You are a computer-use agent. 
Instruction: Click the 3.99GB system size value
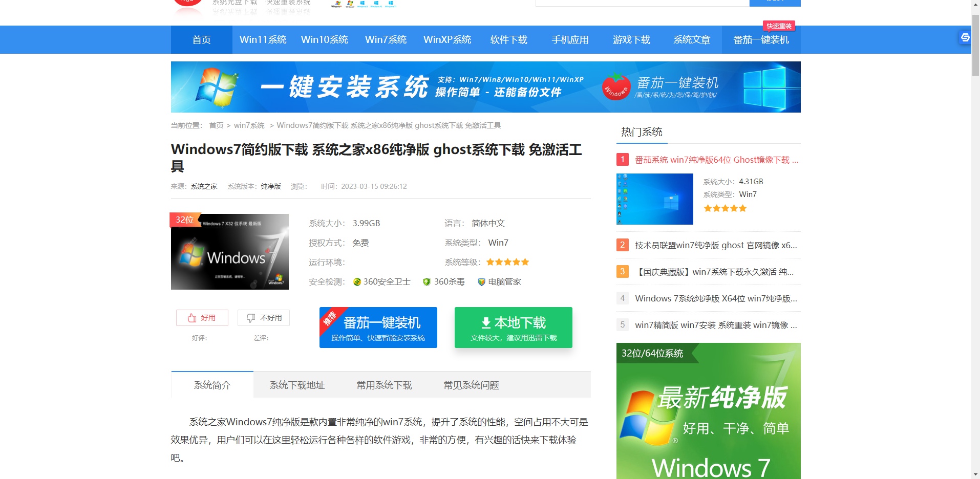366,223
